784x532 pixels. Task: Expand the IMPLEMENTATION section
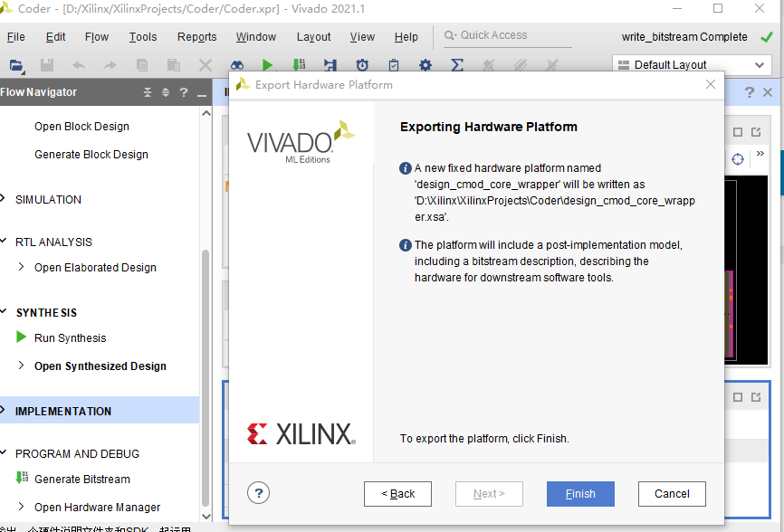[3, 410]
